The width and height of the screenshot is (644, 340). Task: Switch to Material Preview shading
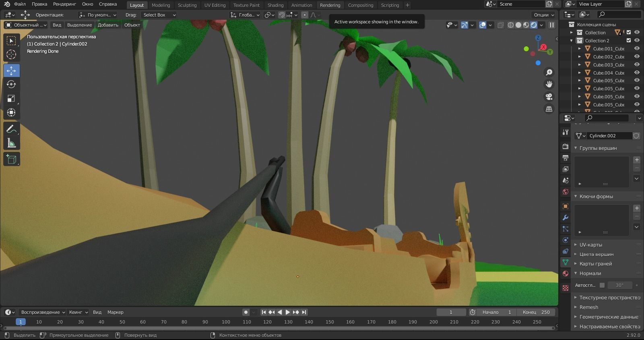(x=526, y=25)
